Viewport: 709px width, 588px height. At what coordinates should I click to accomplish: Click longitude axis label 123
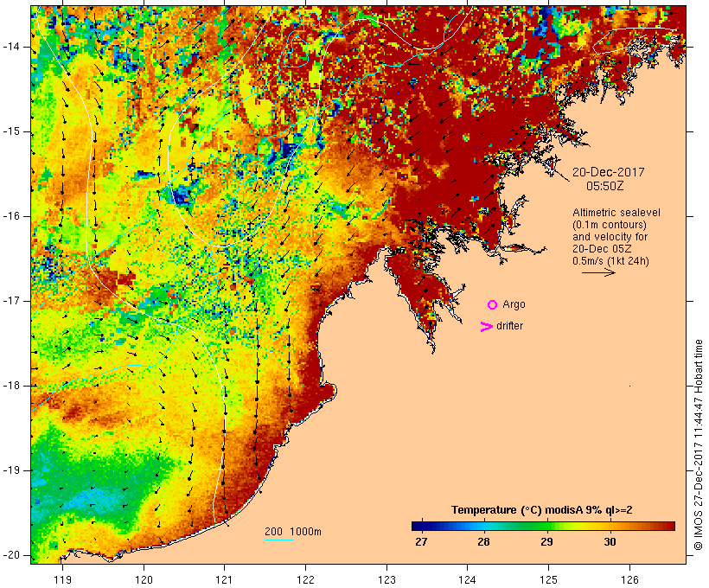coord(386,579)
